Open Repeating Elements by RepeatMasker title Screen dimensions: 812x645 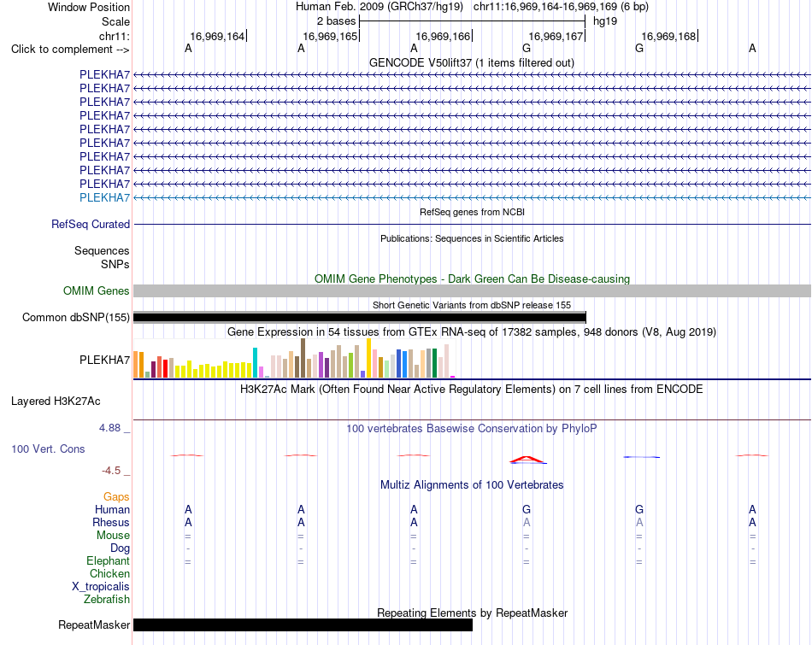(472, 613)
